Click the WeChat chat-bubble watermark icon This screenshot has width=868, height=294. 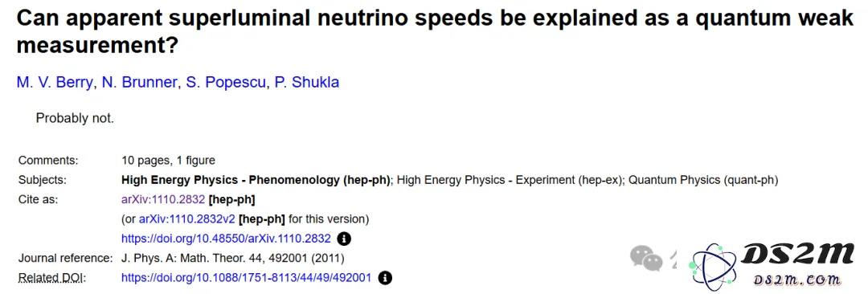(x=646, y=258)
